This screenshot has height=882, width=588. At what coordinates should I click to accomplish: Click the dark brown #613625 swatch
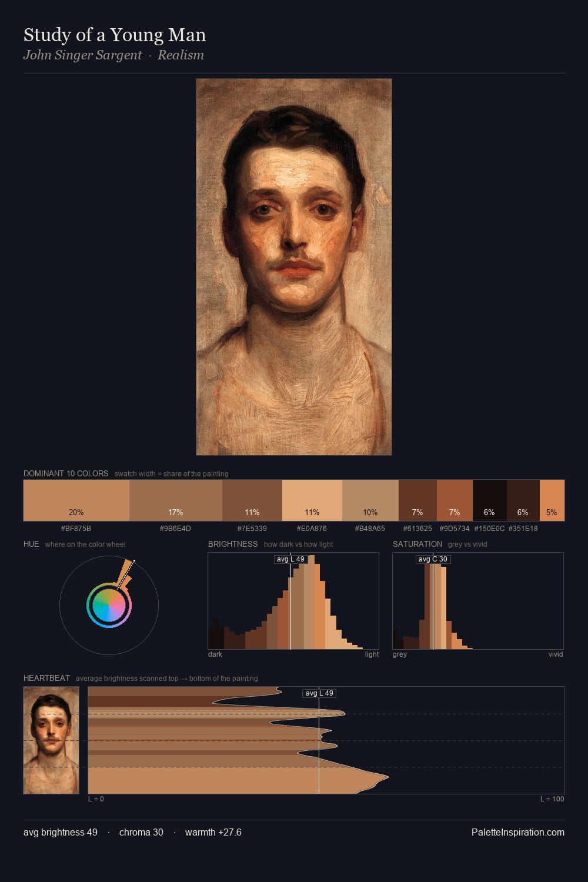pos(417,500)
